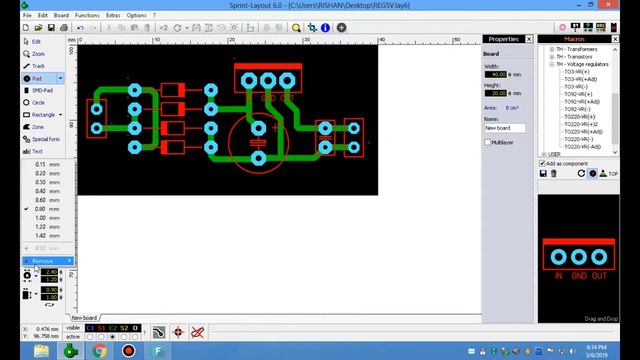Set S2 as active layer

pyautogui.click(x=124, y=337)
